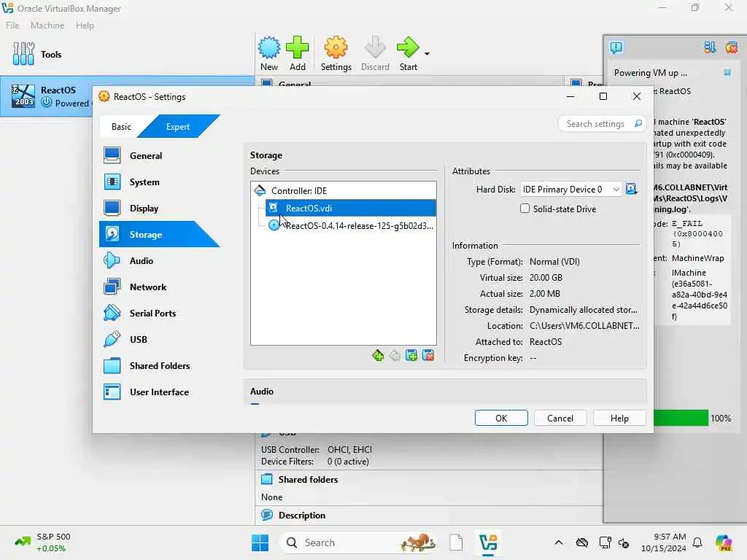Open the Display settings category
The image size is (747, 560).
click(x=160, y=208)
